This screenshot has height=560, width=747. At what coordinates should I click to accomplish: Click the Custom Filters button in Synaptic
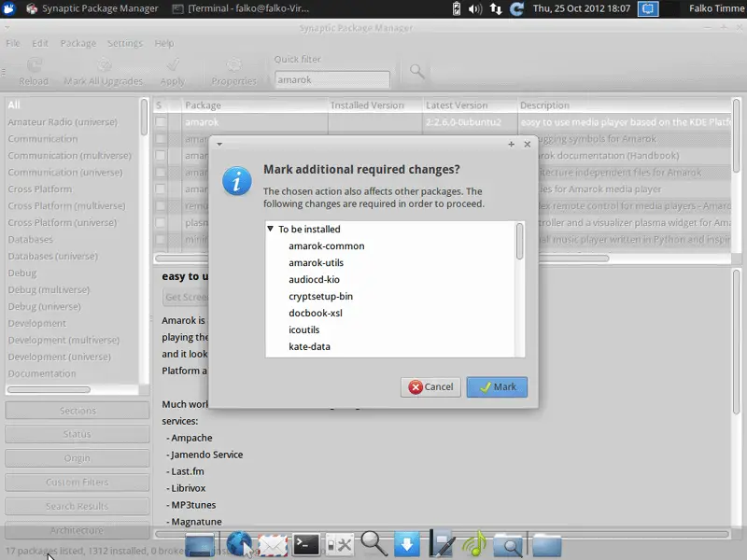coord(78,482)
